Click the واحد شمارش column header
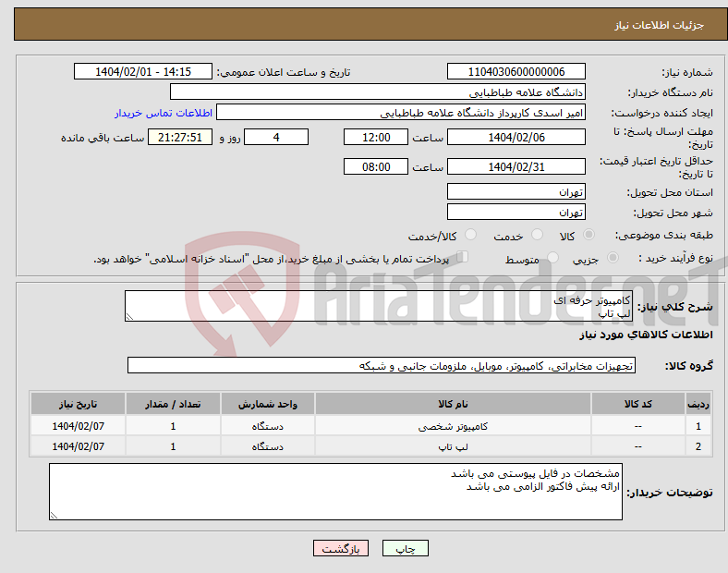The height and width of the screenshot is (573, 728). (x=268, y=404)
